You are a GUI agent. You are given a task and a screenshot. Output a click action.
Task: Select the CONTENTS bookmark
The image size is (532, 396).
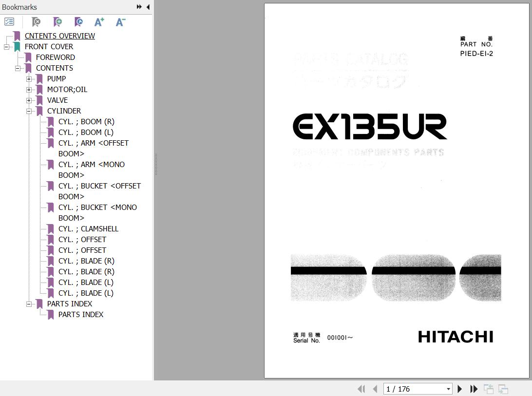click(x=54, y=68)
